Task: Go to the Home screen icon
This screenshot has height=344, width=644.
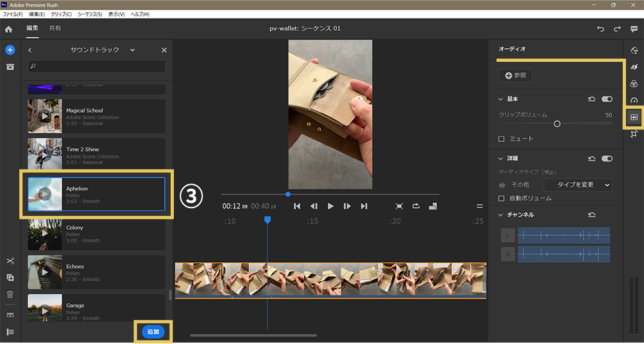Action: (8, 29)
